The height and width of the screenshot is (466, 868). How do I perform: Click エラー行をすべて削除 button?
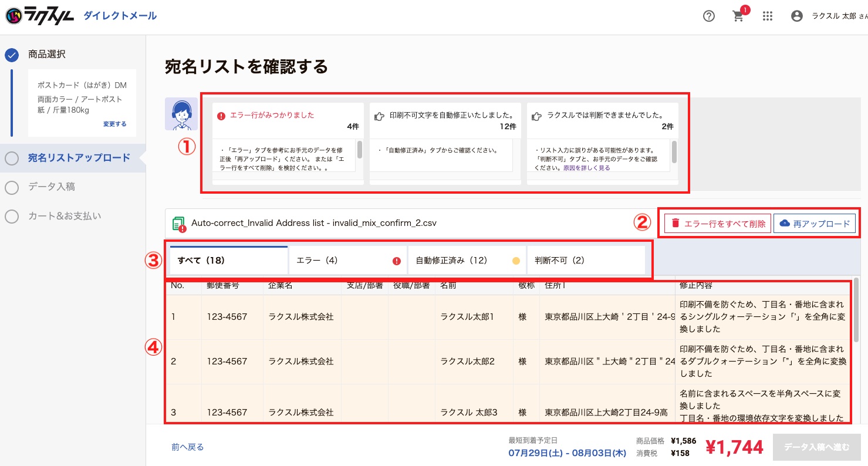tap(717, 224)
